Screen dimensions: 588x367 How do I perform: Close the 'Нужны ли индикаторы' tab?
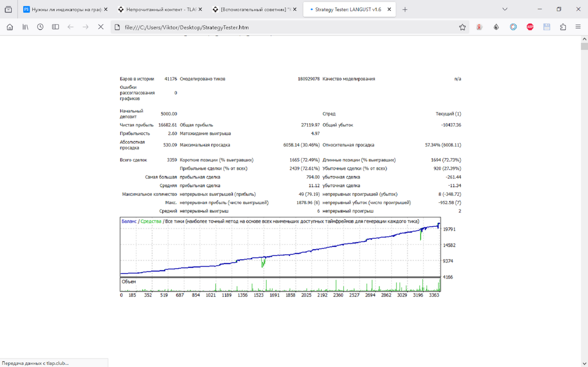point(106,9)
